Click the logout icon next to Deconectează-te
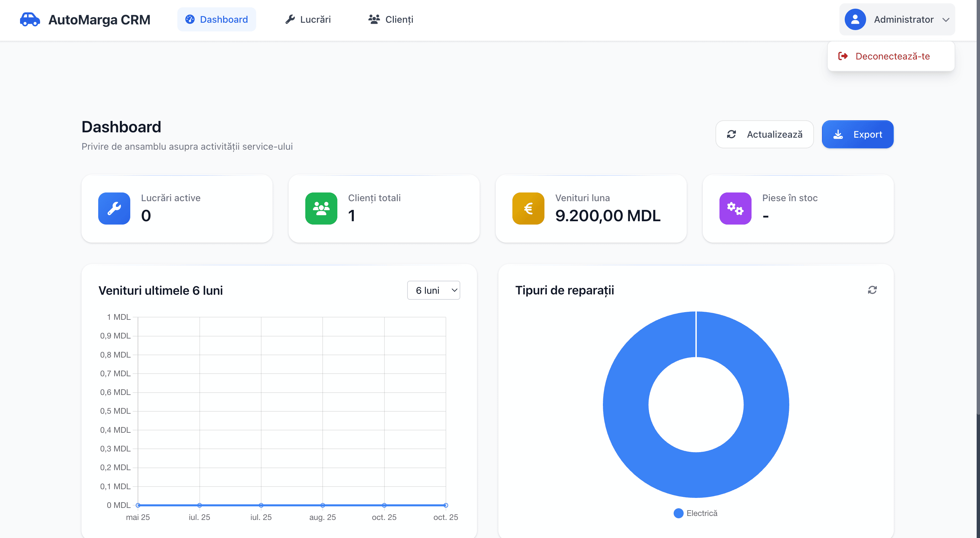 (x=844, y=56)
